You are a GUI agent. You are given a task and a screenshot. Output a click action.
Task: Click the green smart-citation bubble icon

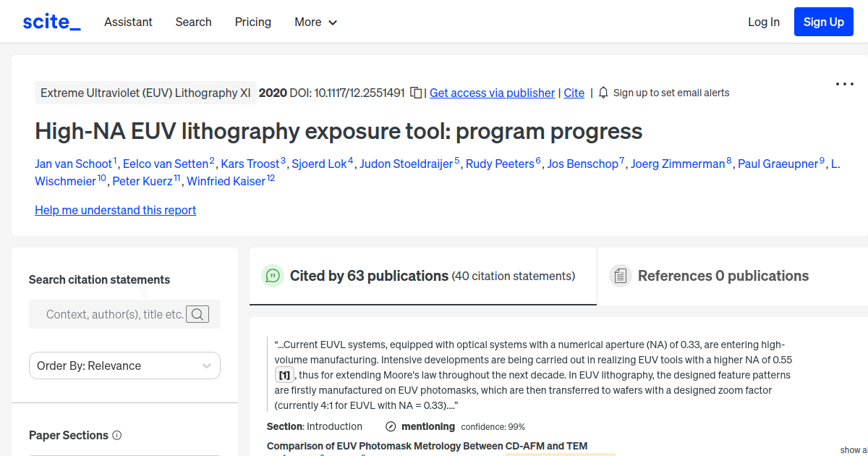tap(272, 276)
